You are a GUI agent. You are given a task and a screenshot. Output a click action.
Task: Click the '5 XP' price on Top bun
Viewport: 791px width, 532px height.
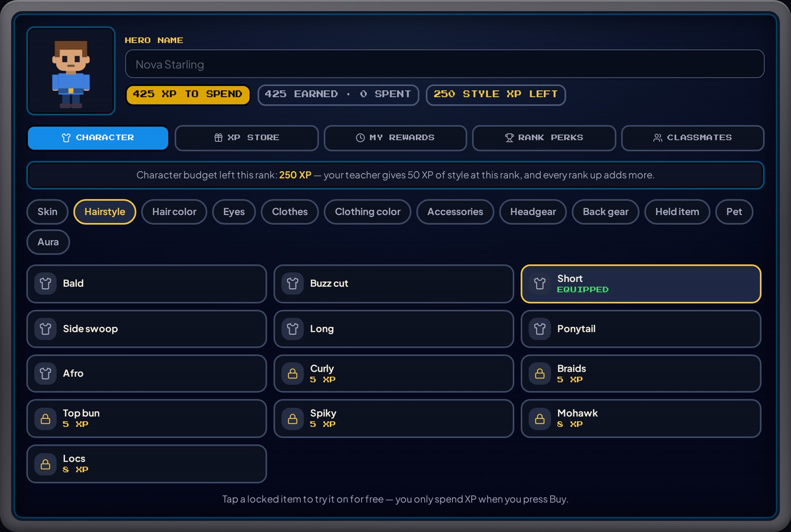pyautogui.click(x=75, y=424)
